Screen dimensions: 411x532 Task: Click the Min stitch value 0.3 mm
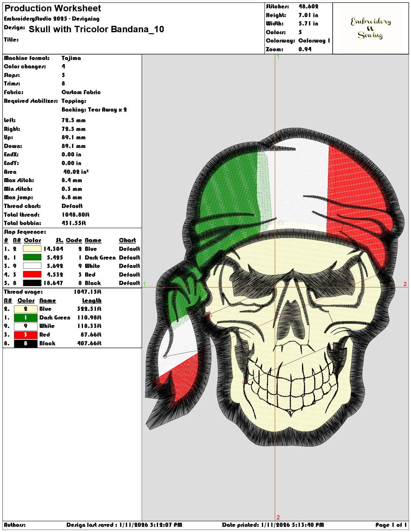coord(72,189)
